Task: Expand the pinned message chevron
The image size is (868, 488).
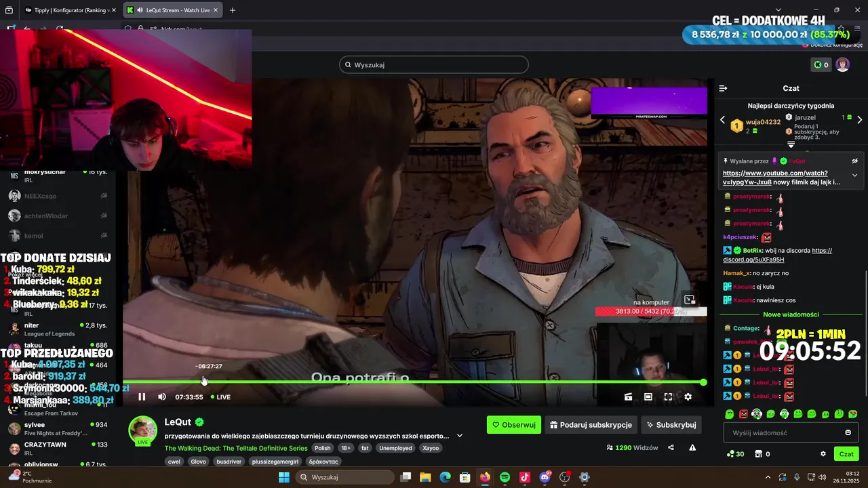Action: (854, 175)
